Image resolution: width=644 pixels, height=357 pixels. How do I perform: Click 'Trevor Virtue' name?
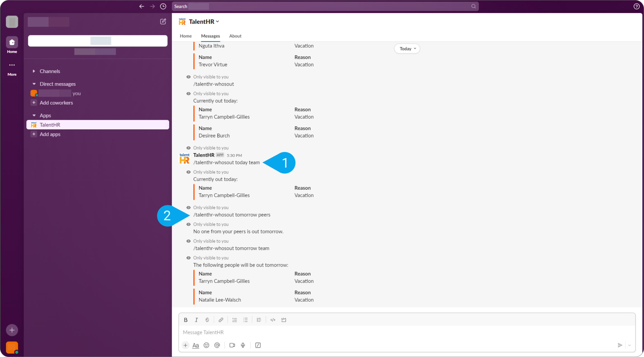tap(213, 64)
